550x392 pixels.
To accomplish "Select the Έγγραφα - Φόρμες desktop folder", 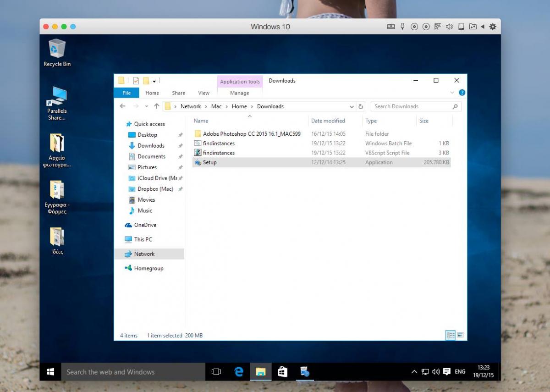I will click(57, 198).
